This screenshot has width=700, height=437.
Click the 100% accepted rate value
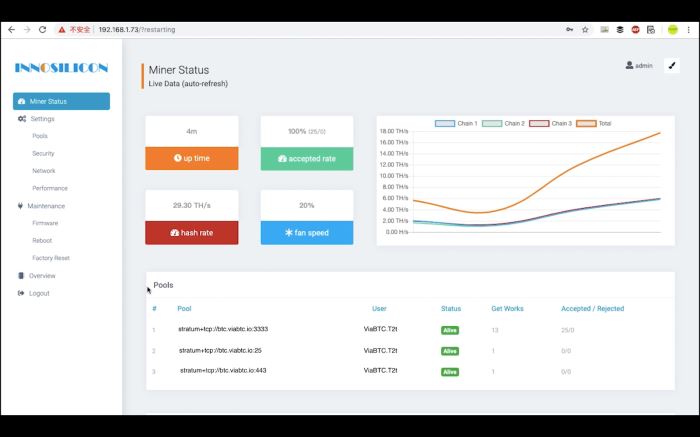(307, 131)
